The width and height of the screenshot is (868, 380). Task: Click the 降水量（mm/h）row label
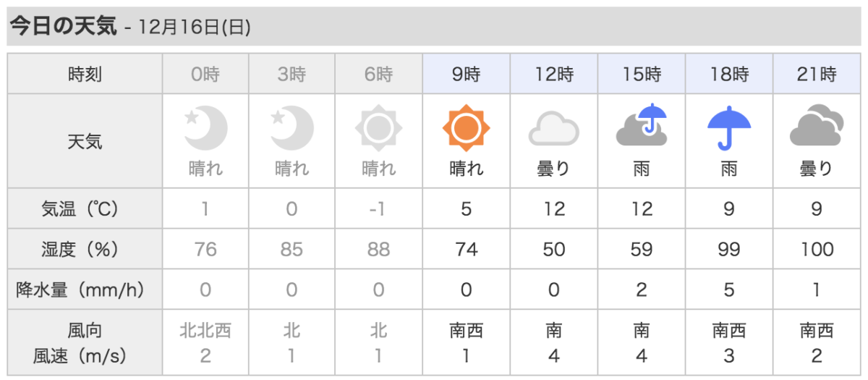coord(85,290)
